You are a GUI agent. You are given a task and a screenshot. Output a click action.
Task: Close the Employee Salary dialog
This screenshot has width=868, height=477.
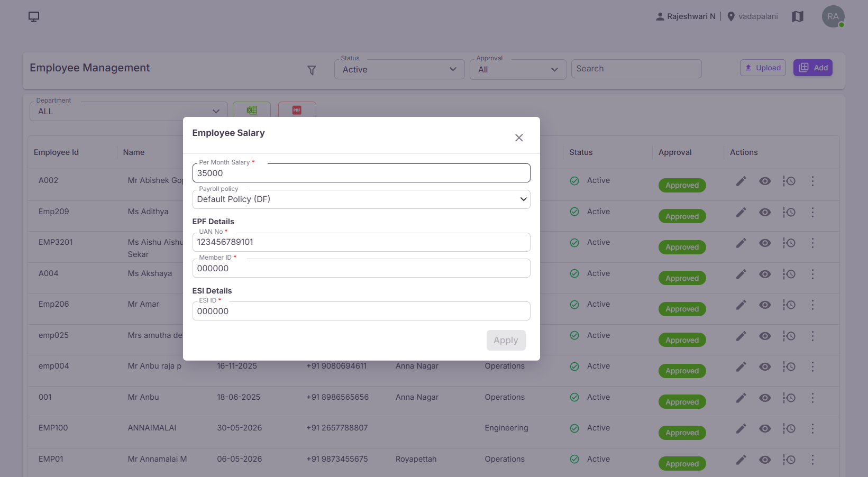(519, 137)
